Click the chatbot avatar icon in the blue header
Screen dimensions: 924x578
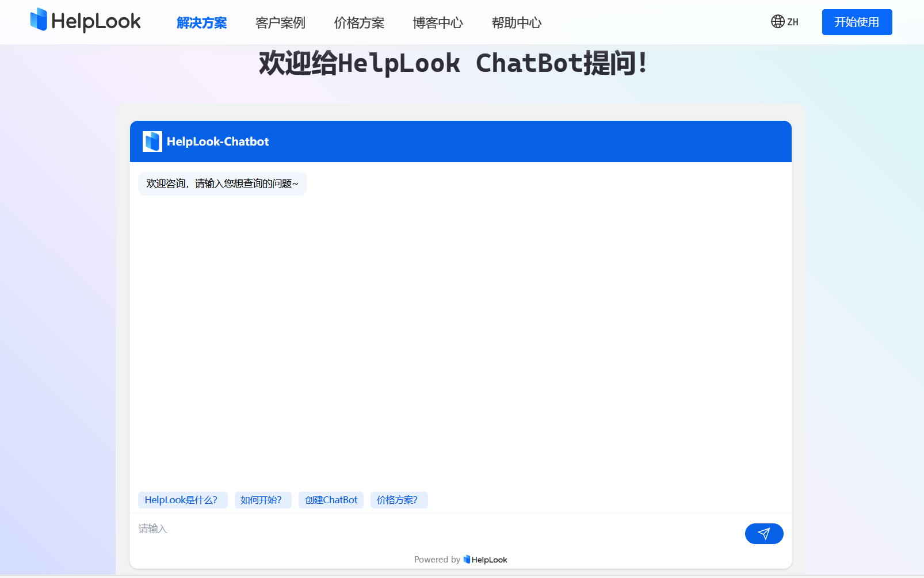pyautogui.click(x=152, y=141)
